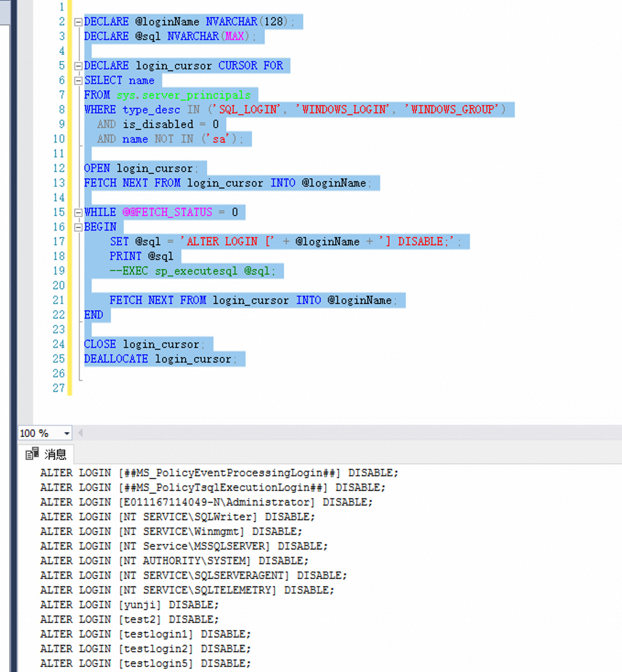Click the yellow change-tracking bar beside line 3

pos(70,36)
